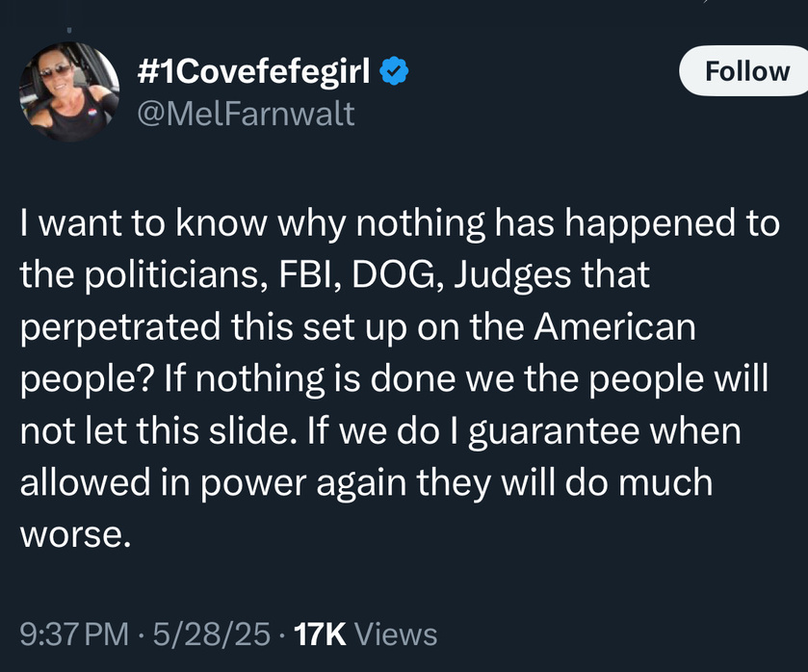Open the profile picture avatar
The image size is (808, 672).
coord(69,91)
